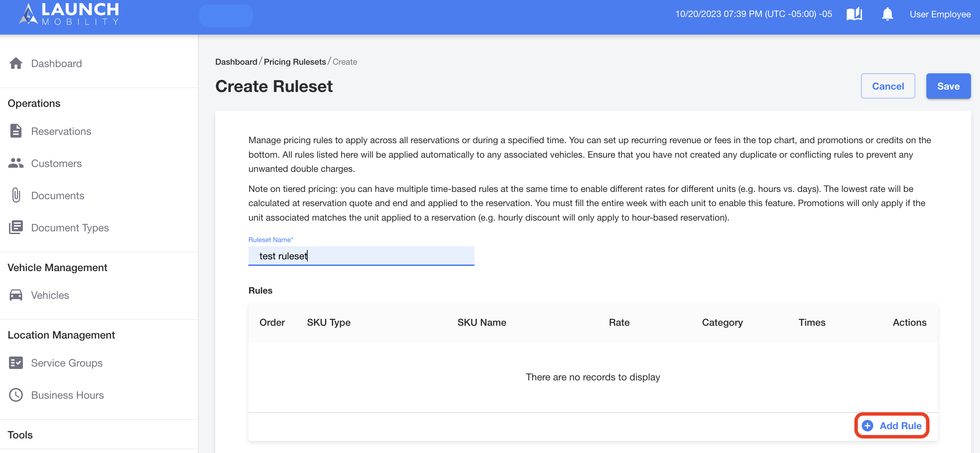980x453 pixels.
Task: Click the Operations section heading
Action: (34, 103)
